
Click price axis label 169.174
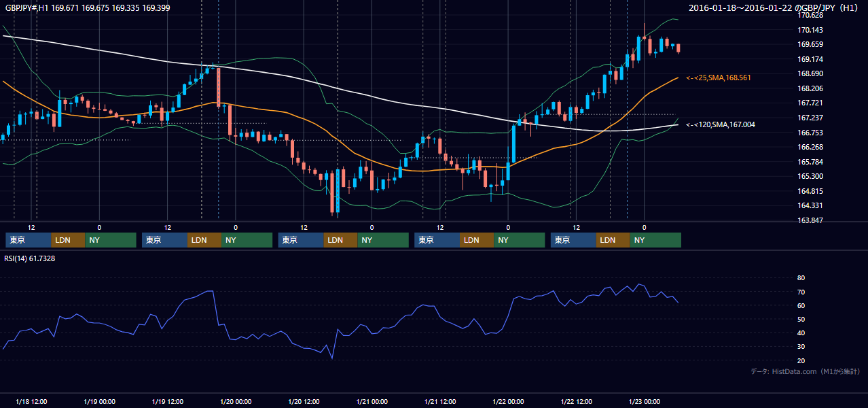coord(810,59)
